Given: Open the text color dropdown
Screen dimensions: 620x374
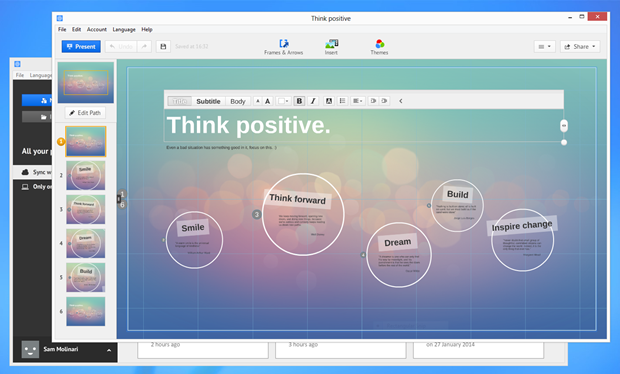Looking at the screenshot, I should [x=283, y=101].
